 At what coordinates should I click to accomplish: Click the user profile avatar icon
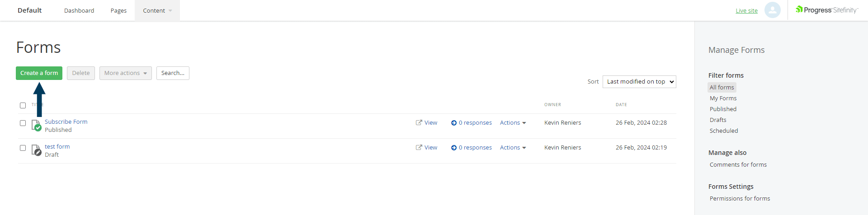(772, 10)
